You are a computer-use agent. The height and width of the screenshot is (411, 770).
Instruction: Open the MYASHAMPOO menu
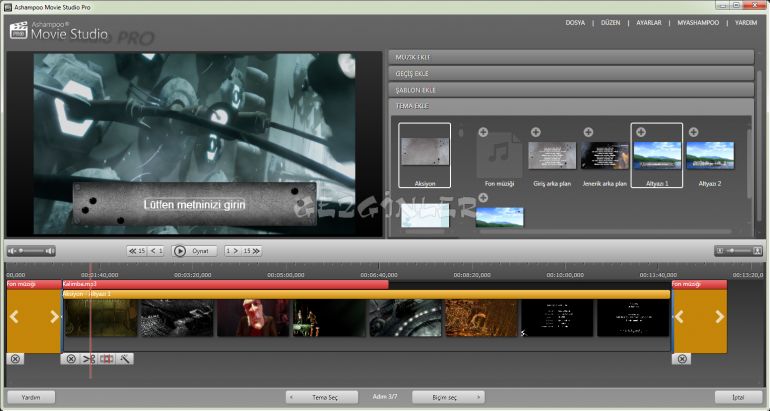(x=698, y=23)
